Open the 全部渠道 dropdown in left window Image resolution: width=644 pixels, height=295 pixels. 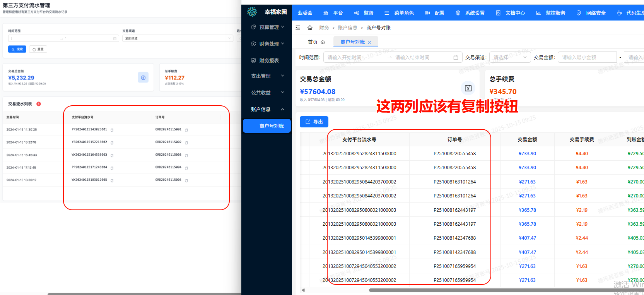(178, 38)
